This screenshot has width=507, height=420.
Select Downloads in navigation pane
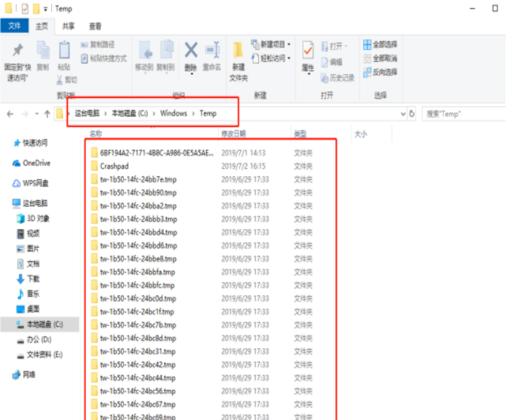click(28, 279)
